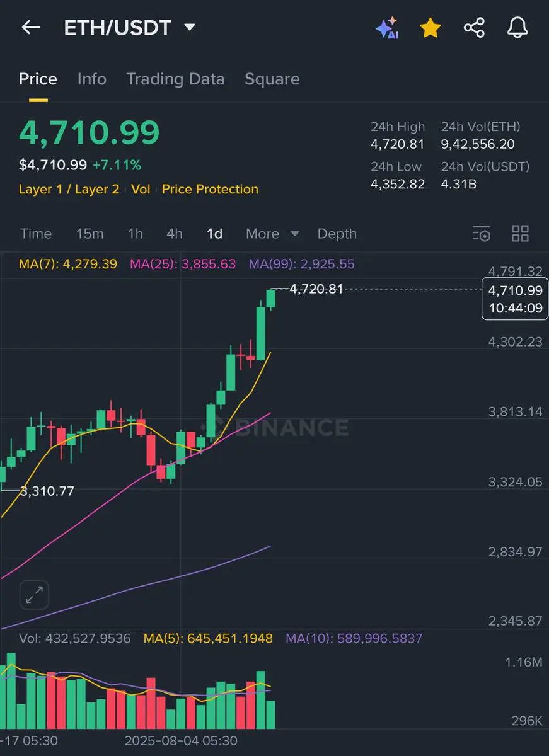Select the 4h interval
This screenshot has width=549, height=756.
[x=175, y=234]
